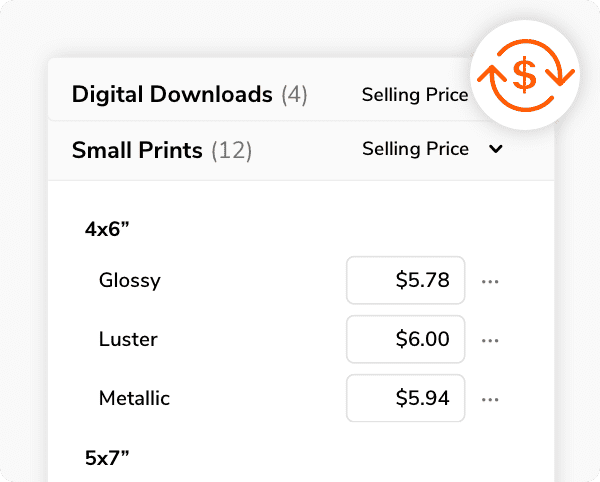Click the Glossy price field showing $5.78
Screen dimensions: 600x482
406,280
